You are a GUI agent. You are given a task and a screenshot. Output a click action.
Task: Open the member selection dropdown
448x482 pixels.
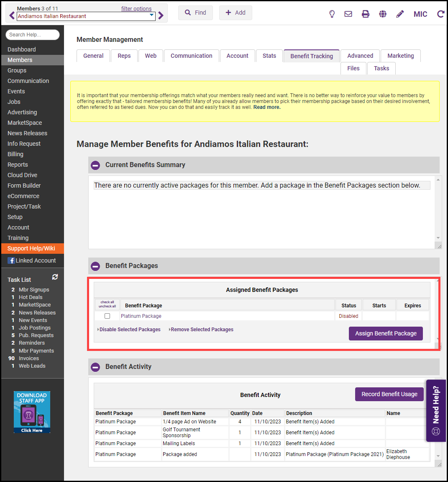click(151, 16)
